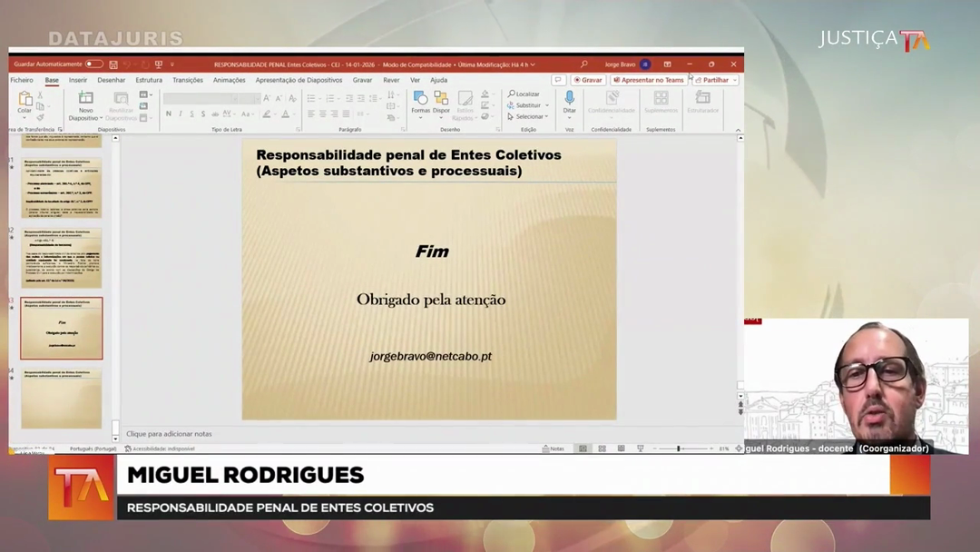This screenshot has height=552, width=980.
Task: Click the Gravar button
Action: pos(588,80)
